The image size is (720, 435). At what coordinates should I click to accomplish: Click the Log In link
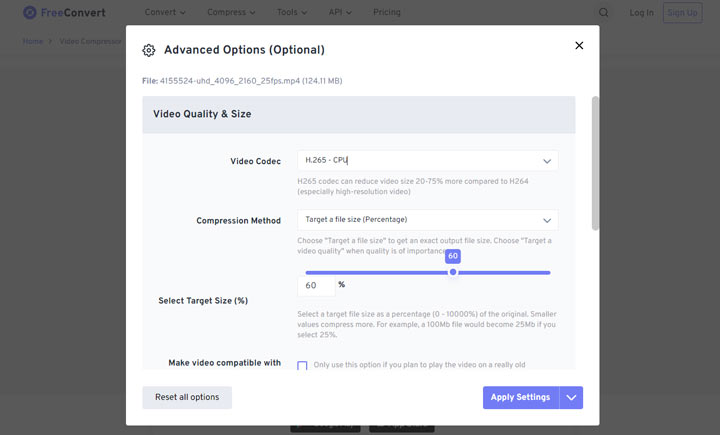tap(642, 13)
